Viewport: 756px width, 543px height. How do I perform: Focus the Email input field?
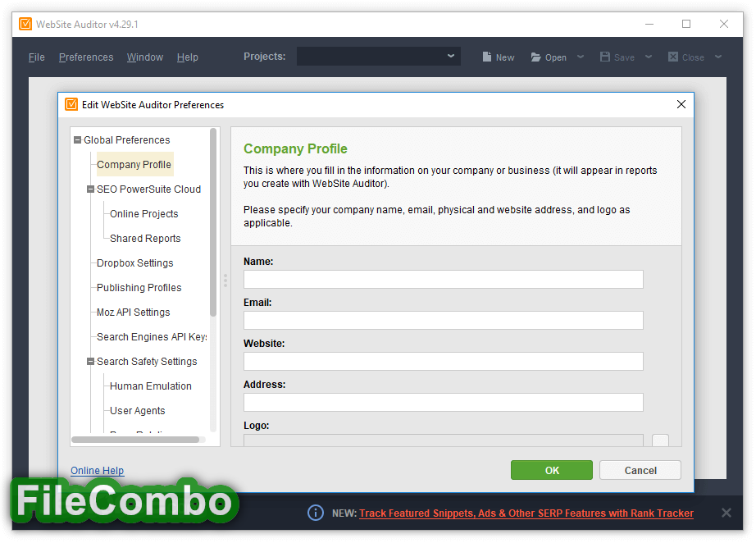443,320
